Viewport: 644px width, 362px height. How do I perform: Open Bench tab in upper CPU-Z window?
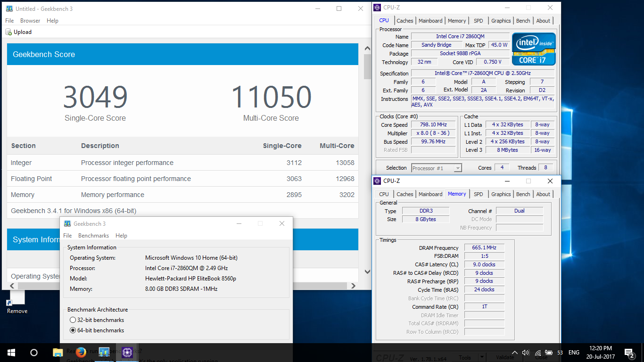tap(523, 21)
